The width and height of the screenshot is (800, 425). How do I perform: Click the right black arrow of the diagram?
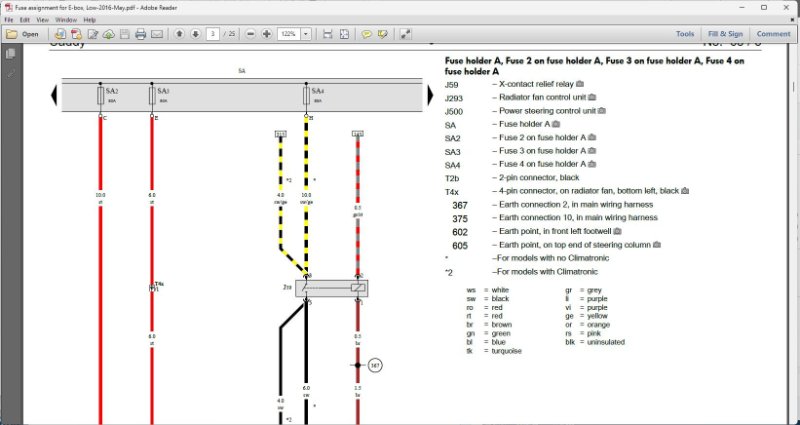click(430, 95)
